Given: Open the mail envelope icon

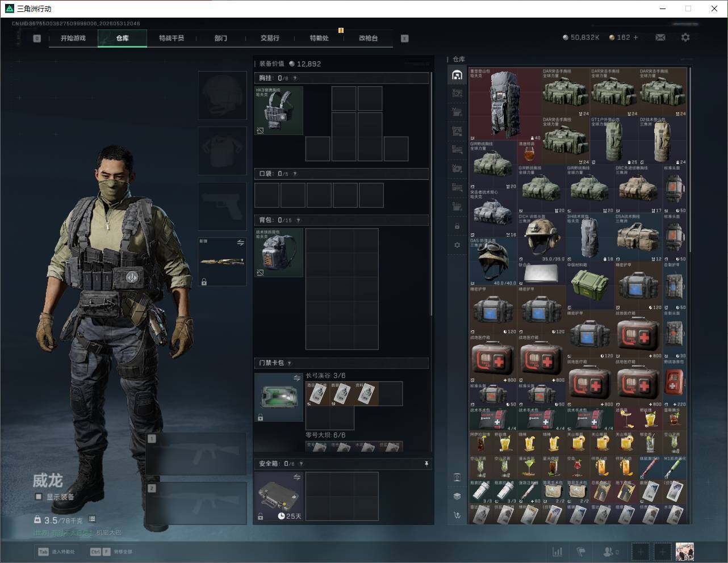Looking at the screenshot, I should coord(660,37).
